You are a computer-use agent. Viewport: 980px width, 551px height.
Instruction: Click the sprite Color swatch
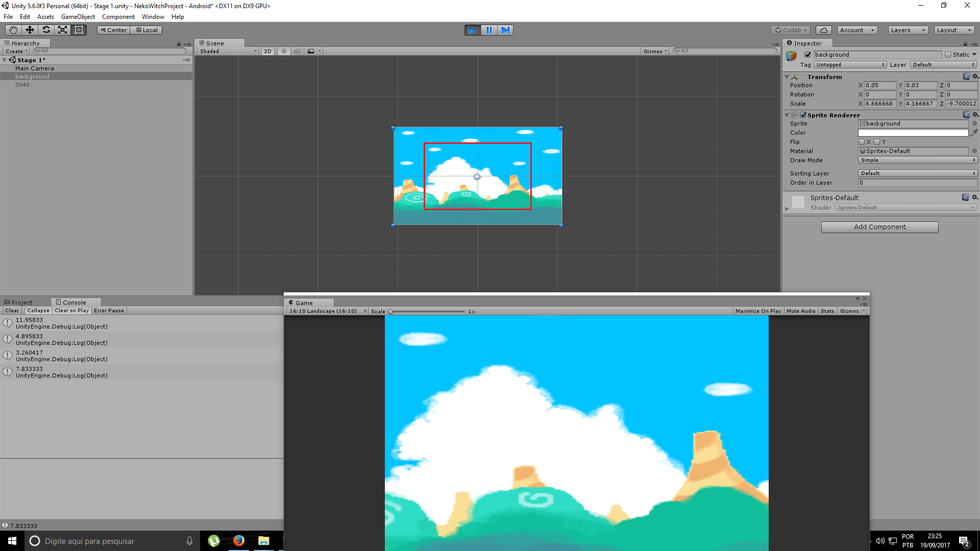click(913, 133)
